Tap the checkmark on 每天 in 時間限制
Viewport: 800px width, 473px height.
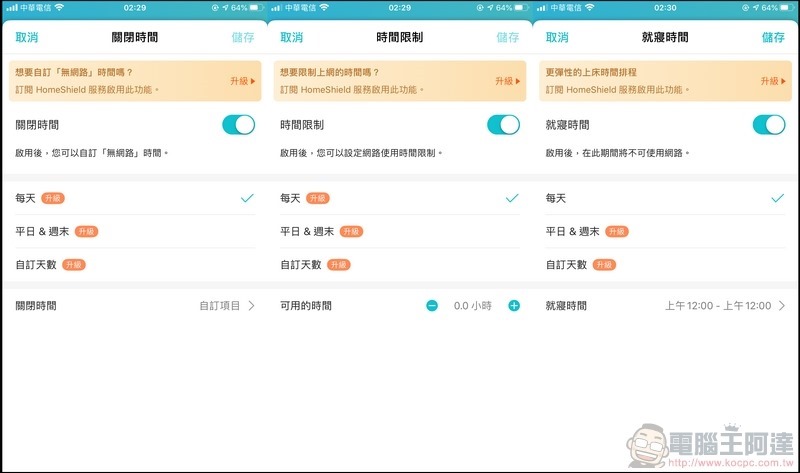pos(512,198)
